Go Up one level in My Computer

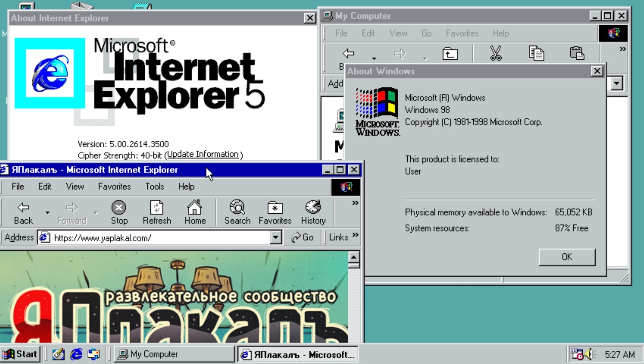click(x=450, y=54)
